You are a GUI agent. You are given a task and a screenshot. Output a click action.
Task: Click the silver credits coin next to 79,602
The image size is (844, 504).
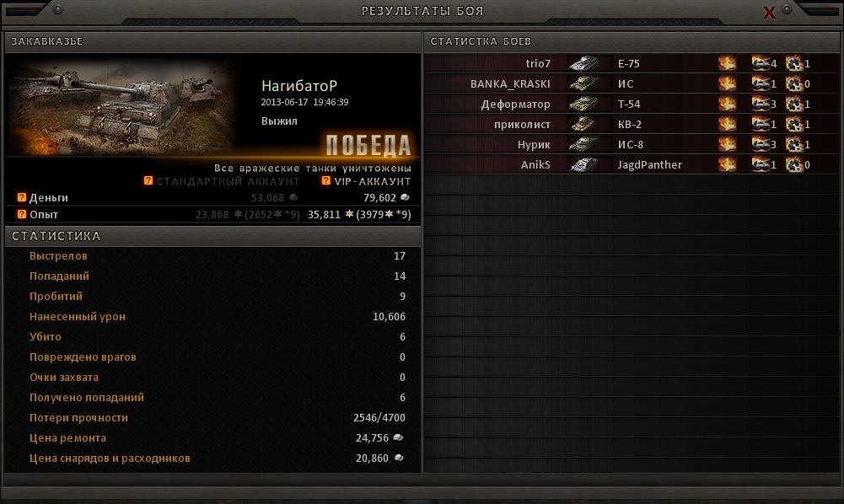[405, 197]
